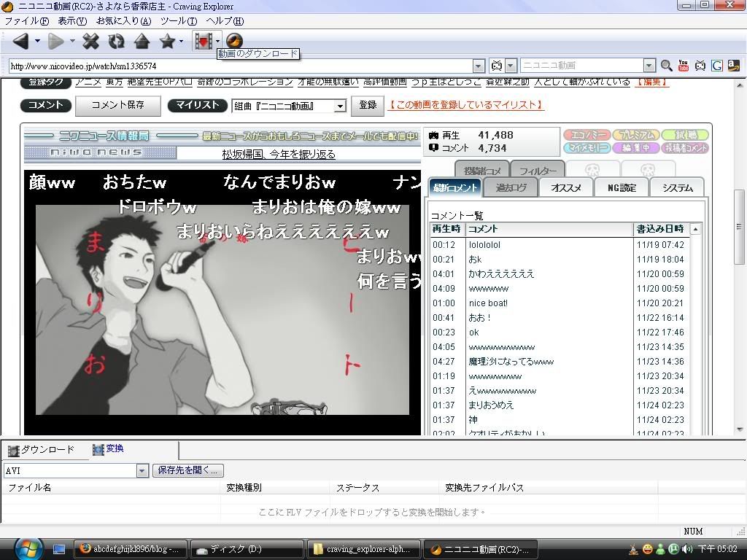747x560 pixels.
Task: Open the 松坂帰国、今年を振り返る news link
Action: 279,155
